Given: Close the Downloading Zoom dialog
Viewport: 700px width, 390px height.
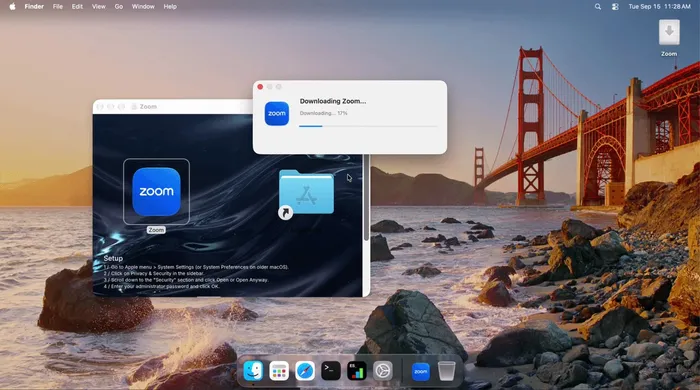Looking at the screenshot, I should click(x=260, y=87).
